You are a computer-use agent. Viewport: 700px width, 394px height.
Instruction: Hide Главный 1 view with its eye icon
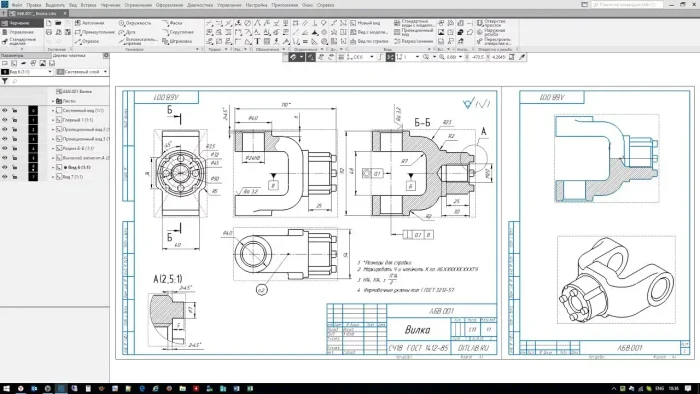[x=5, y=120]
